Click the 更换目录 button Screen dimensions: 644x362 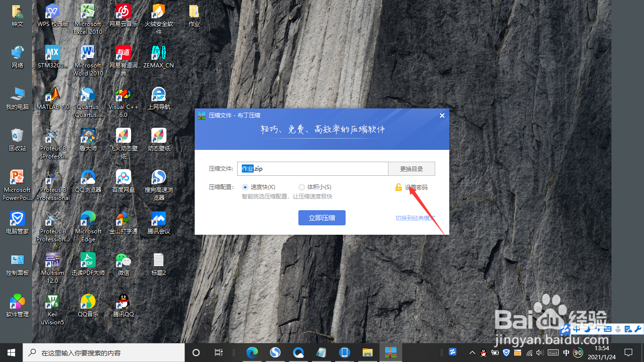(412, 169)
